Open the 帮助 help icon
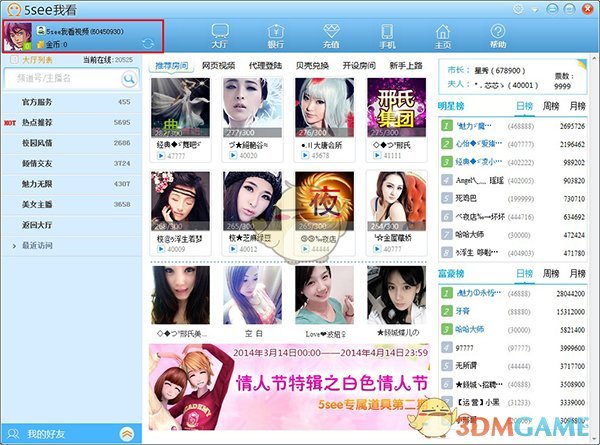The width and height of the screenshot is (600, 445). (x=497, y=34)
